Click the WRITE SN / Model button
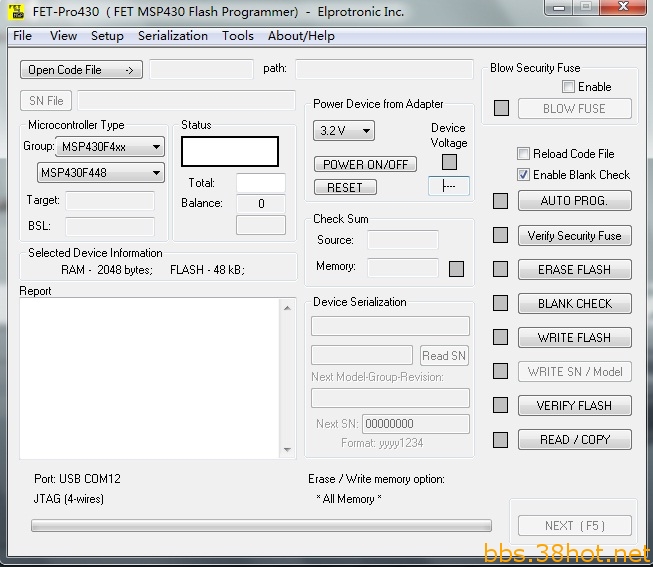This screenshot has width=653, height=567. (575, 372)
